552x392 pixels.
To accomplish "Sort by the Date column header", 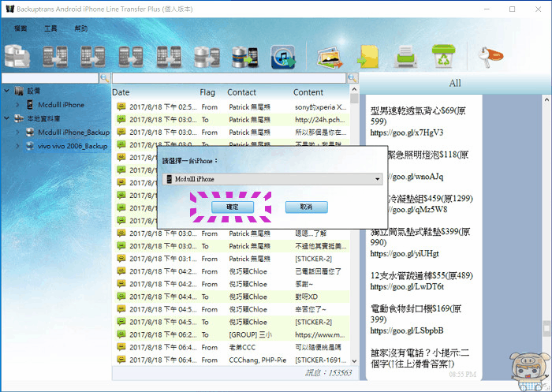I will click(121, 92).
